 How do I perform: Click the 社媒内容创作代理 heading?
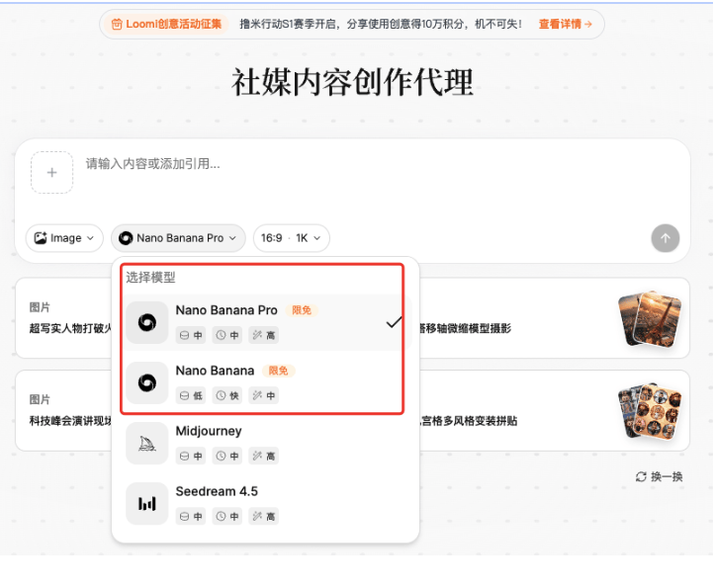point(353,82)
